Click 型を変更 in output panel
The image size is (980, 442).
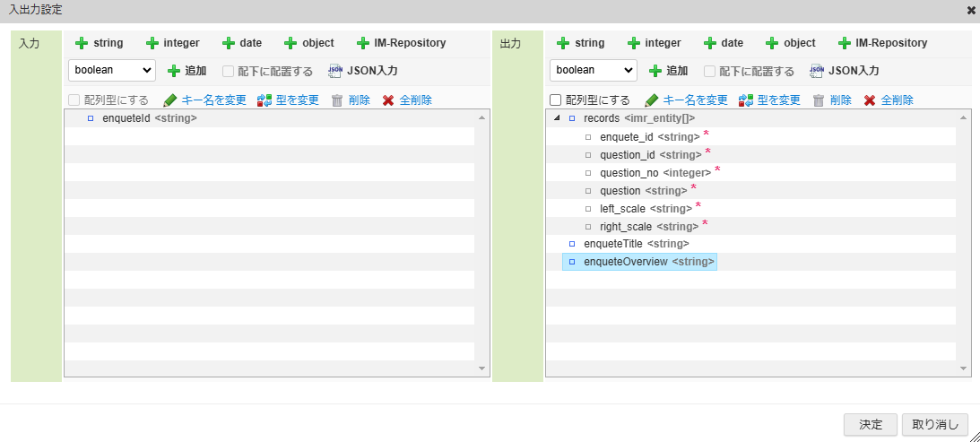pyautogui.click(x=768, y=100)
